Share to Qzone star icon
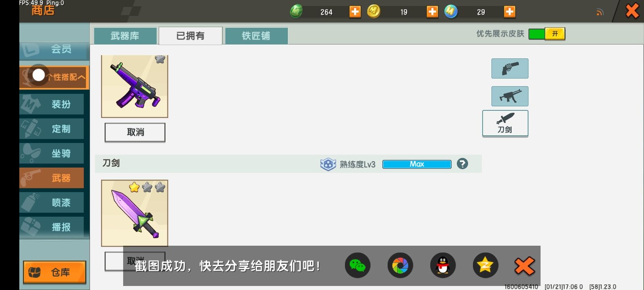This screenshot has height=290, width=644. (x=485, y=265)
